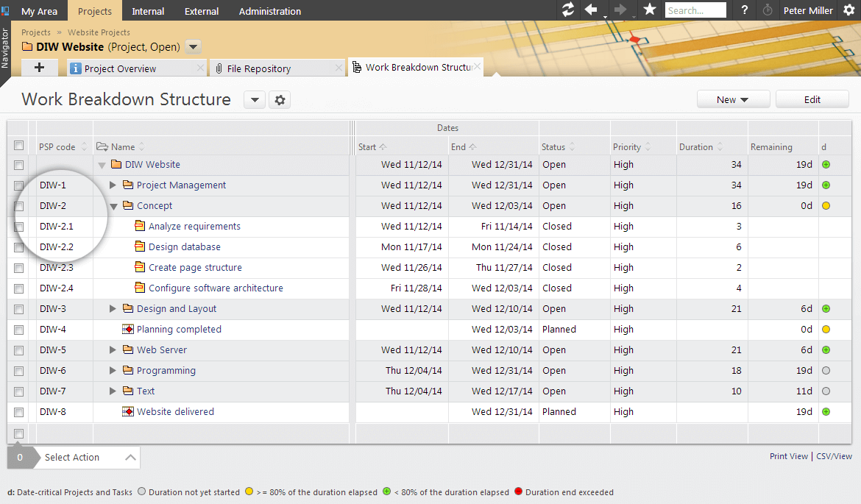Collapse the Concept folder
The height and width of the screenshot is (504, 861).
point(113,207)
